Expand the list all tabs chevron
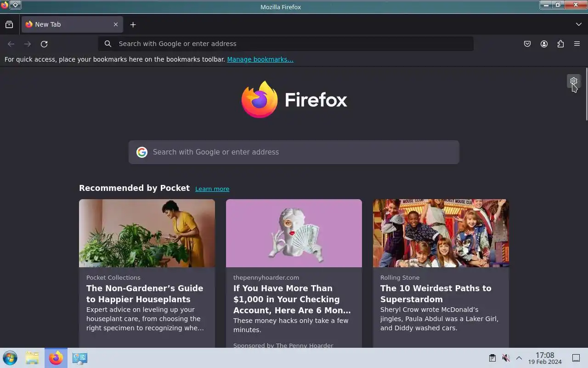The height and width of the screenshot is (368, 588). point(578,24)
